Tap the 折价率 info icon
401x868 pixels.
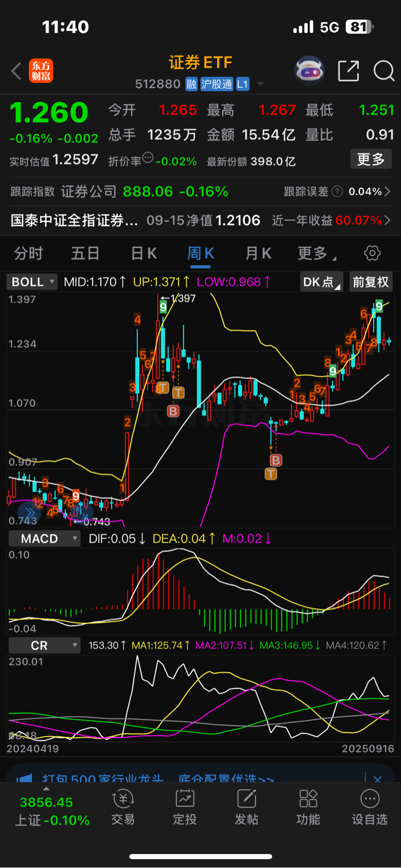pyautogui.click(x=148, y=158)
